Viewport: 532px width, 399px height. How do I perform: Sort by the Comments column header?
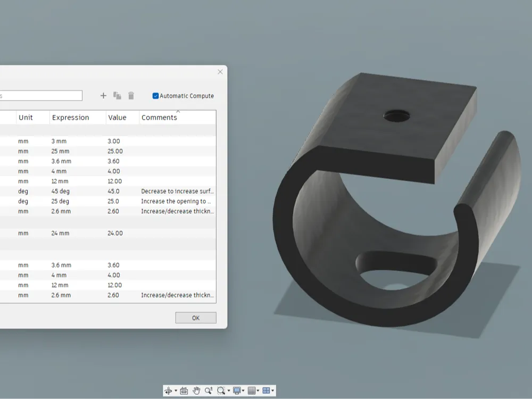178,118
